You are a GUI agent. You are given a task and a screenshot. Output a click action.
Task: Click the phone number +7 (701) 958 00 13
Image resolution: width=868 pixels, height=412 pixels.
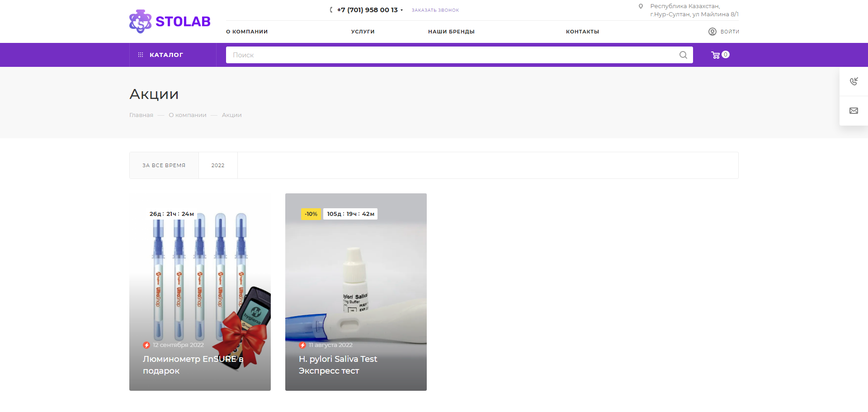click(x=367, y=10)
